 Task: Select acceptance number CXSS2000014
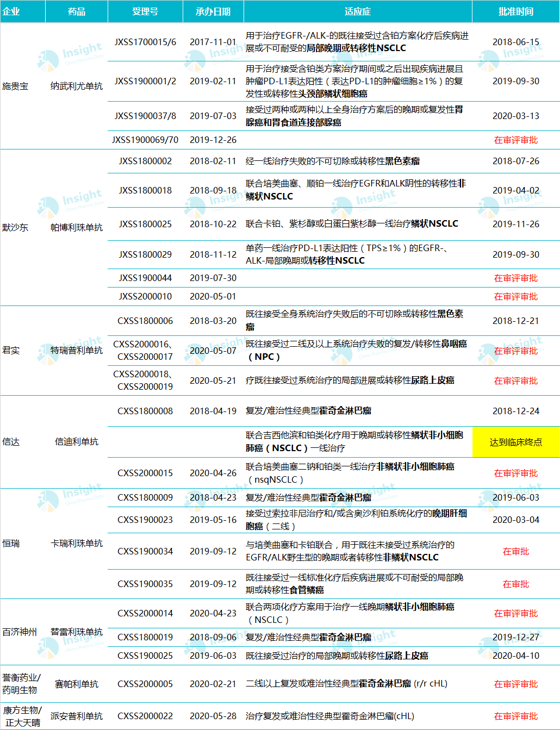[x=145, y=613]
